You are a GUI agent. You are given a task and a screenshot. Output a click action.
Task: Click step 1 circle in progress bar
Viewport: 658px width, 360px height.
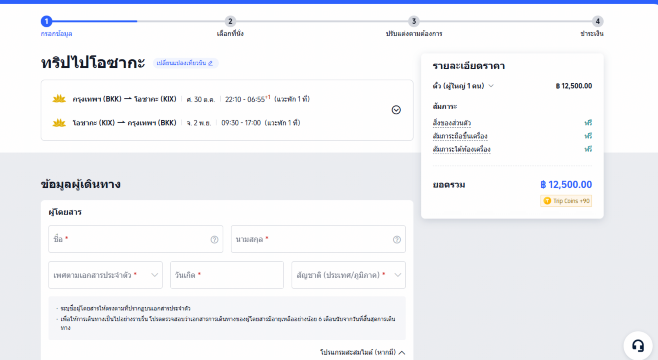pos(47,21)
